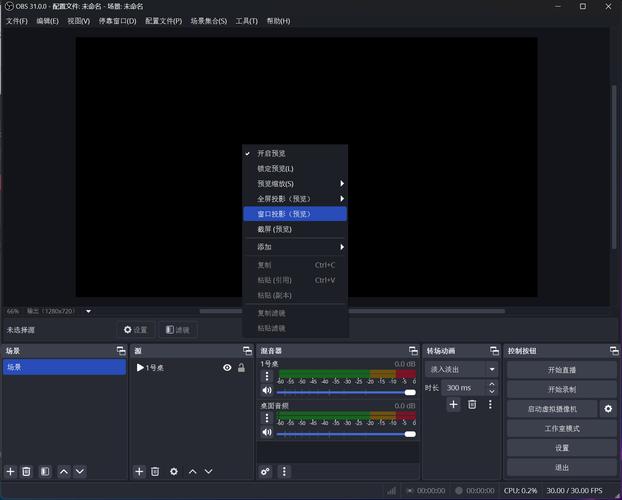Select 窗口投影（预览） from the context menu
Viewport: 622px width, 500px height.
coord(284,214)
